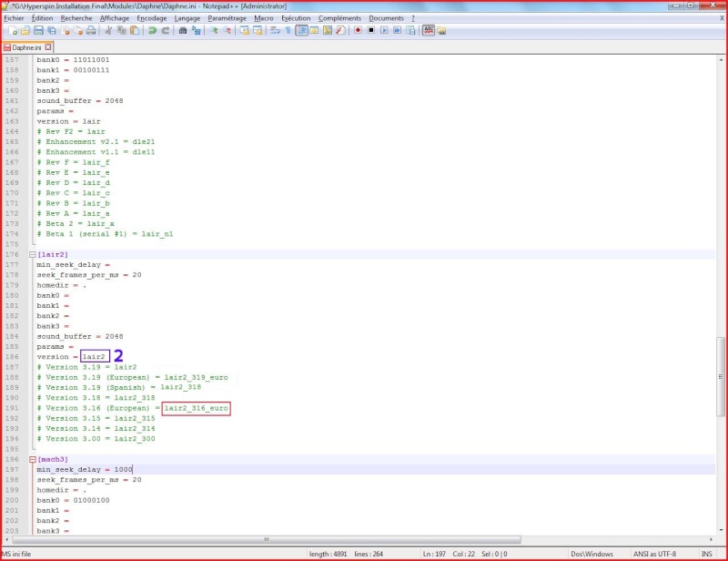Click the vertical scrollbar thumb

pyautogui.click(x=721, y=376)
